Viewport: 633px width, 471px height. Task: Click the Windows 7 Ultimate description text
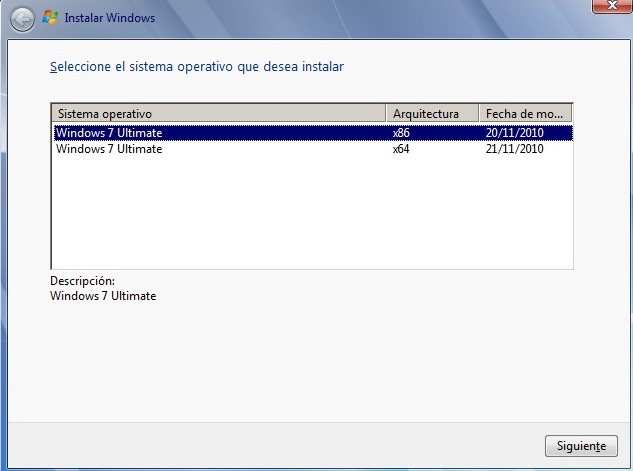[103, 296]
